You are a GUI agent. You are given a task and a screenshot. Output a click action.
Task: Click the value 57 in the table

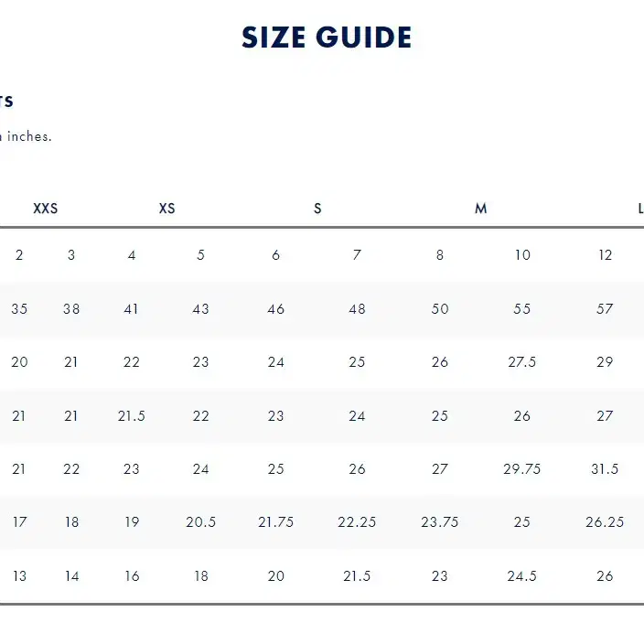605,308
